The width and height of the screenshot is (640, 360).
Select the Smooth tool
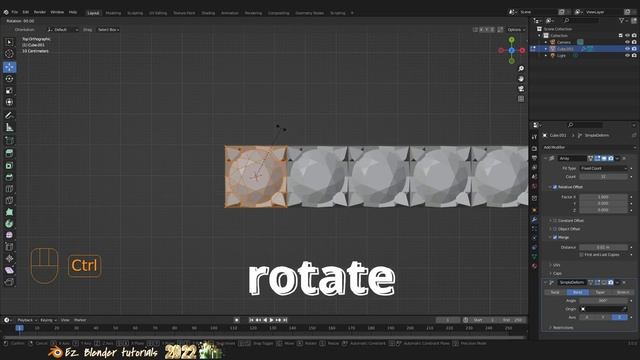(x=9, y=235)
